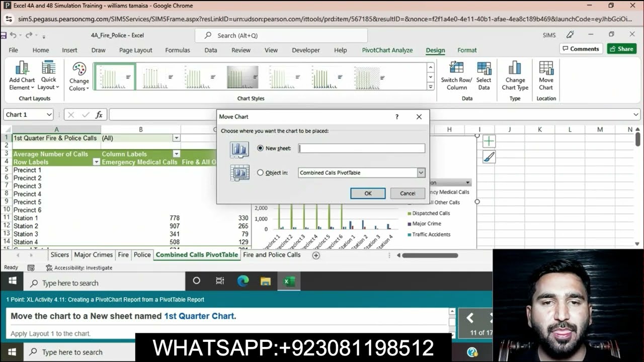Screen dimensions: 644x362
Task: Open the Page Layout ribbon tab
Action: (135, 50)
